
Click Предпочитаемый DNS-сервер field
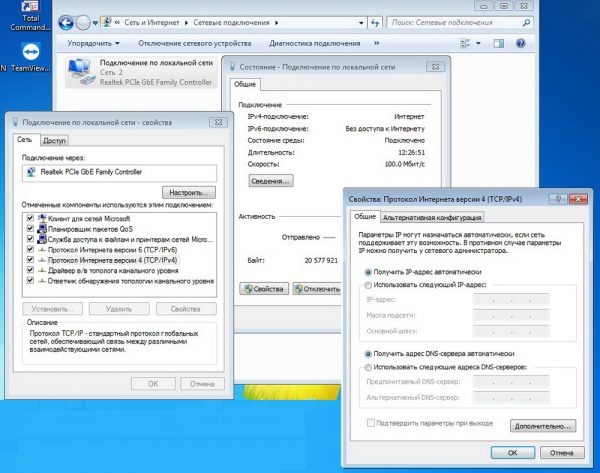tap(511, 382)
